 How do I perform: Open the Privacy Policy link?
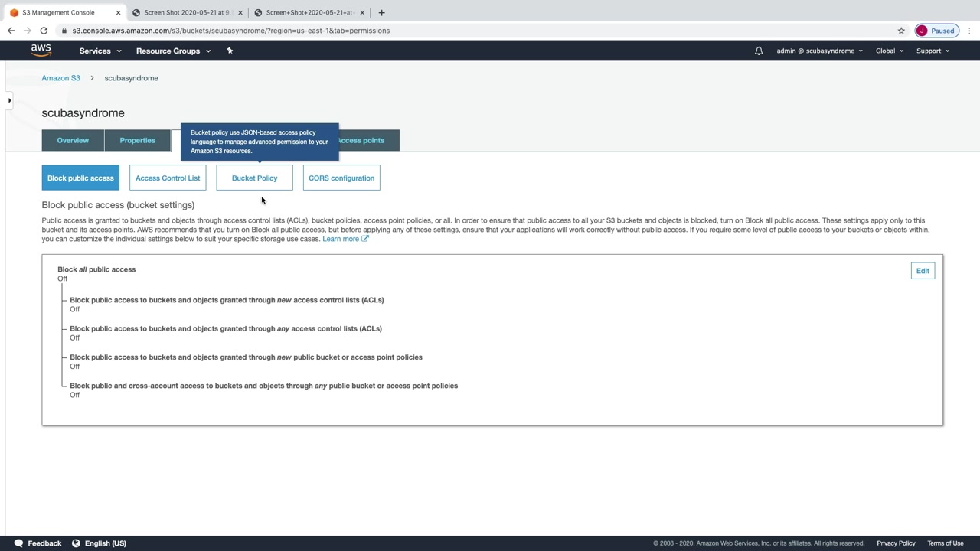[896, 543]
